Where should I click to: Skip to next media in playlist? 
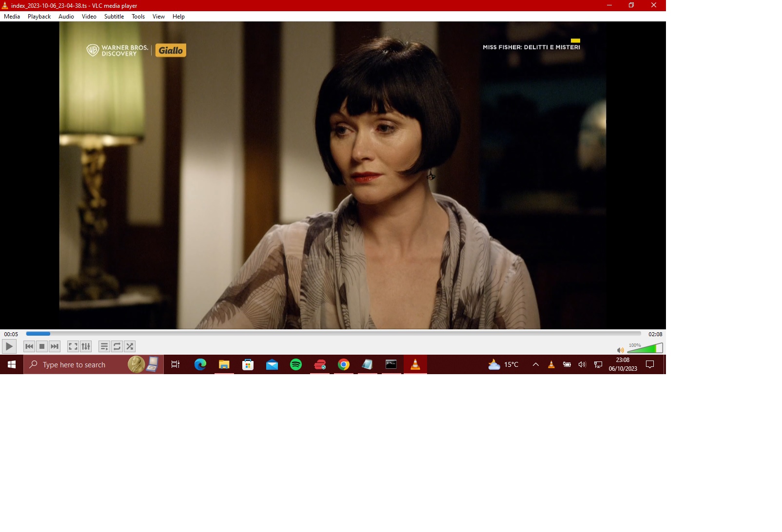pyautogui.click(x=55, y=346)
